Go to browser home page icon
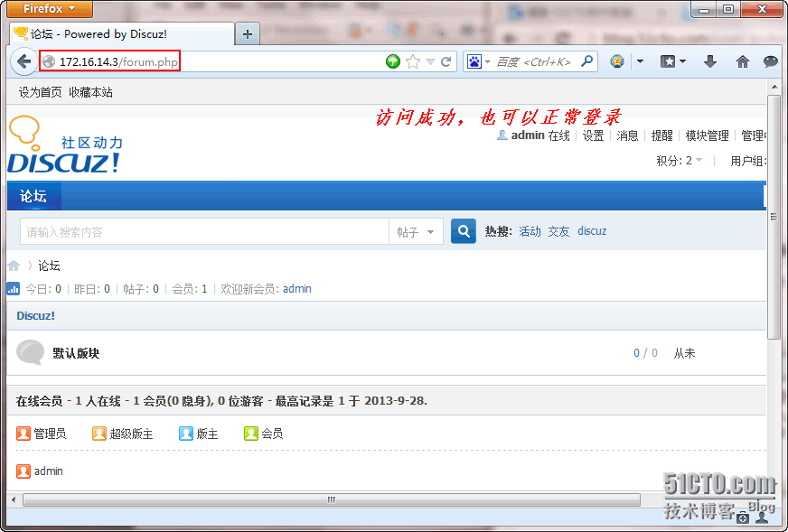 742,61
